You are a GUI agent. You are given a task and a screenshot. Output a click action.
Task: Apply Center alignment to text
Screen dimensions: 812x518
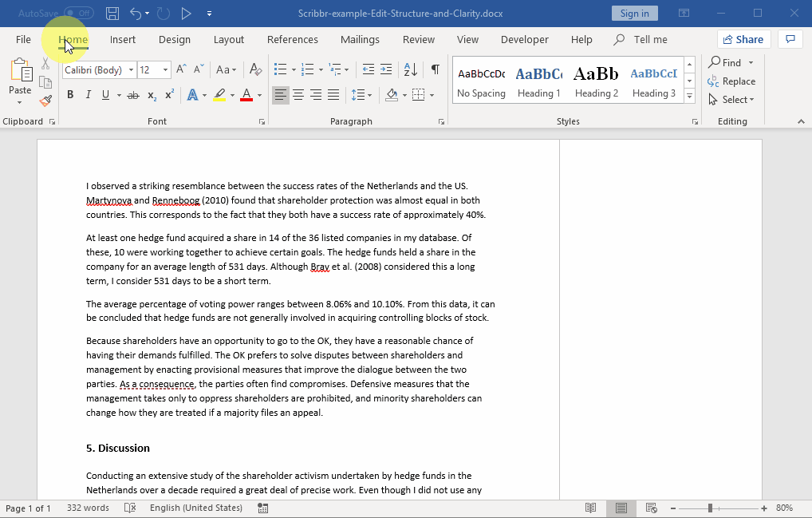[298, 95]
